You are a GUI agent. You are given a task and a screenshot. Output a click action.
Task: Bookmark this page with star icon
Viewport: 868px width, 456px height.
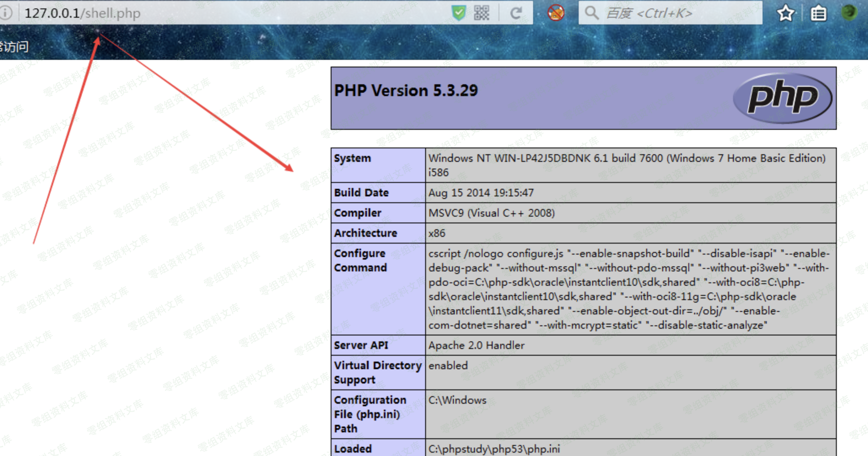point(785,13)
